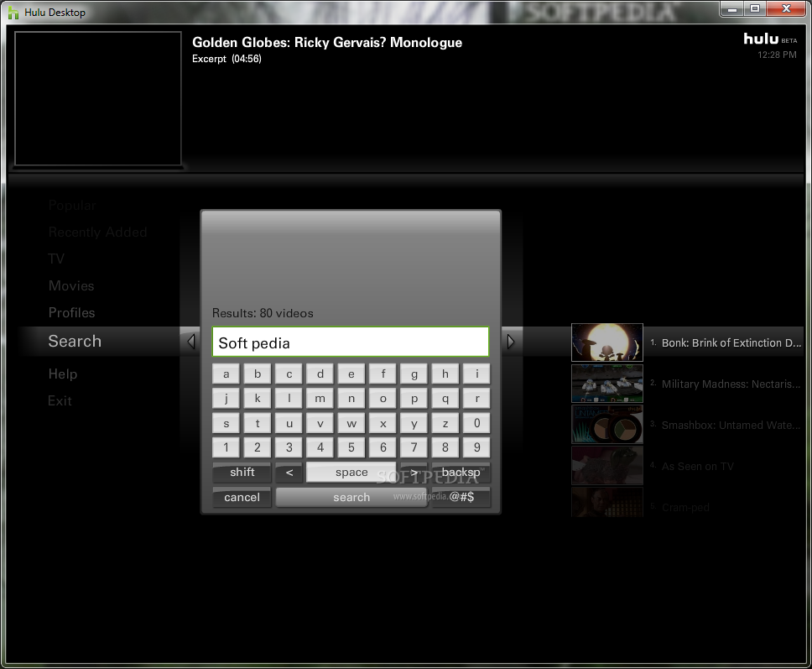The height and width of the screenshot is (669, 812).
Task: Tap the '9' key on keyboard
Action: pyautogui.click(x=477, y=447)
